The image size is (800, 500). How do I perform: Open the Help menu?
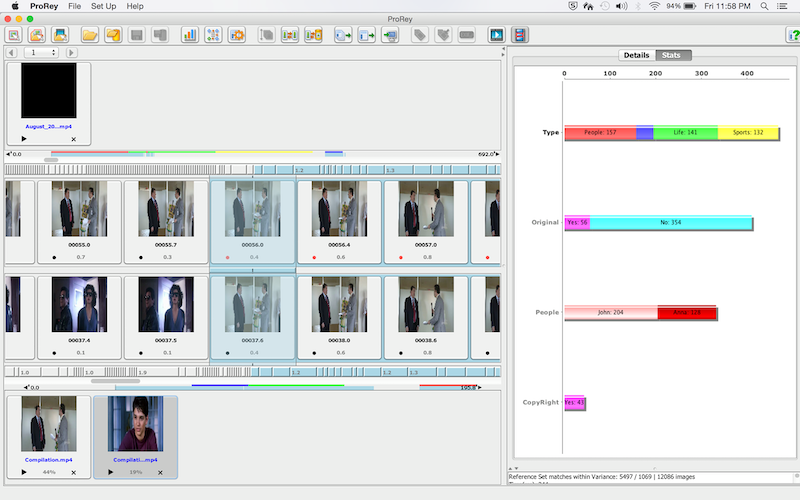(135, 6)
